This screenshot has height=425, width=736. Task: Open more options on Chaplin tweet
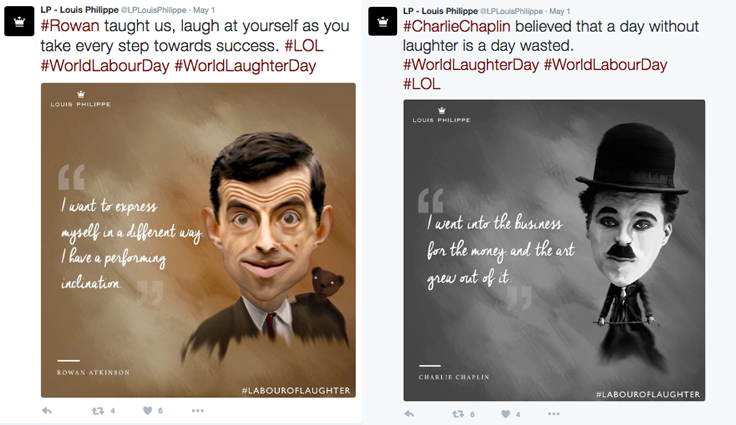[554, 414]
